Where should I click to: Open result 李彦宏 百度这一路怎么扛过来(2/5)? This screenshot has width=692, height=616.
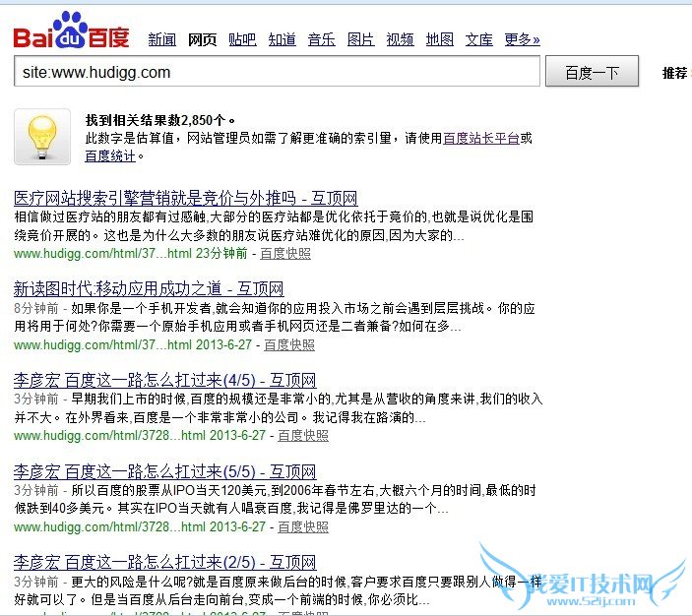(x=165, y=562)
